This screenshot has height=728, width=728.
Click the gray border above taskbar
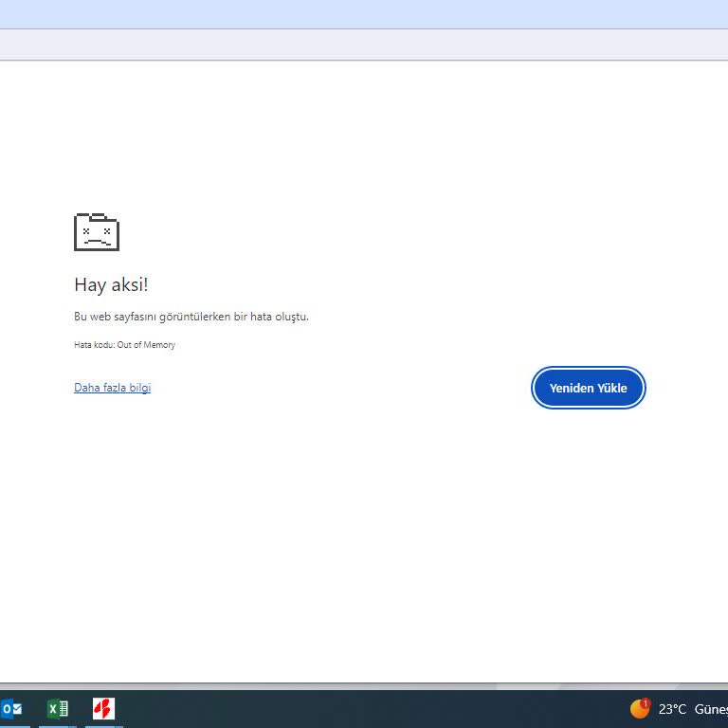tap(364, 685)
